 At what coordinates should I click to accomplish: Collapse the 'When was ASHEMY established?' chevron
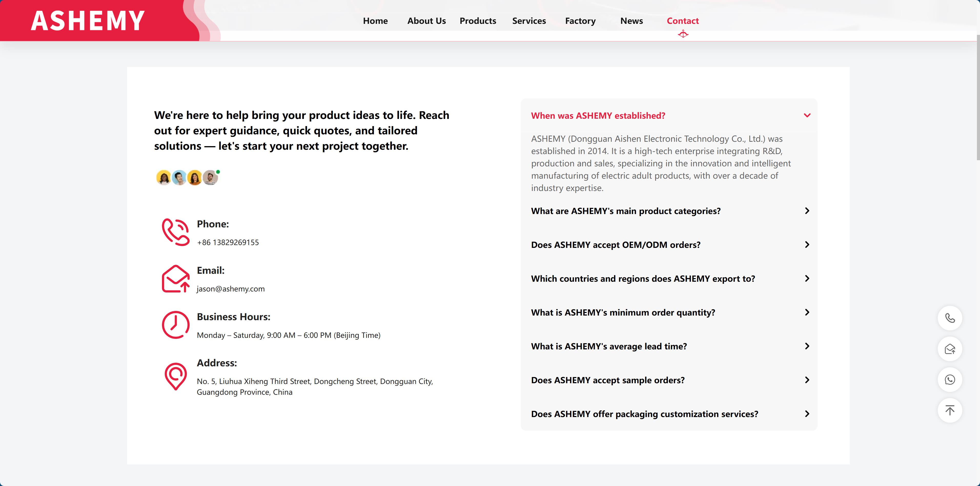point(807,115)
